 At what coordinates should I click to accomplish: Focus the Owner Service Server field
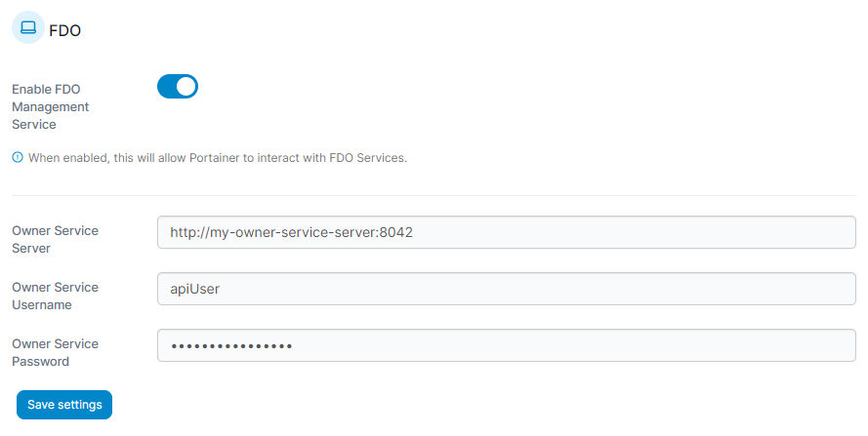point(507,232)
